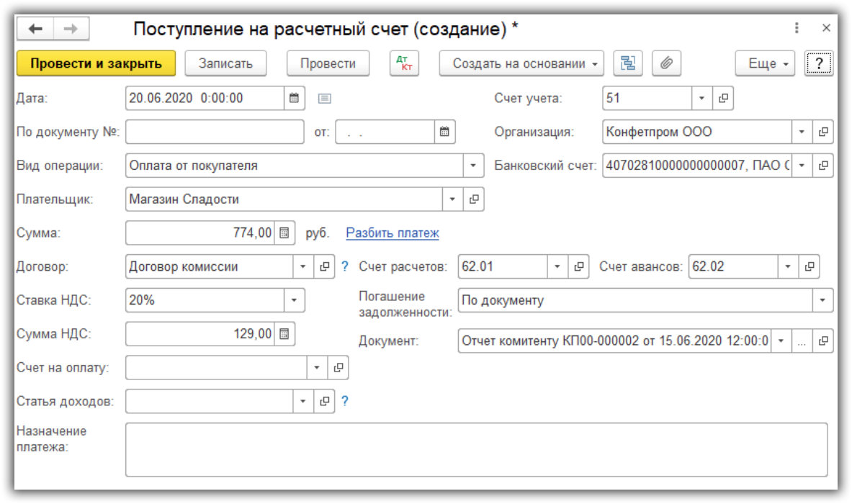Open calculator for Сумма НДС field

tap(284, 334)
